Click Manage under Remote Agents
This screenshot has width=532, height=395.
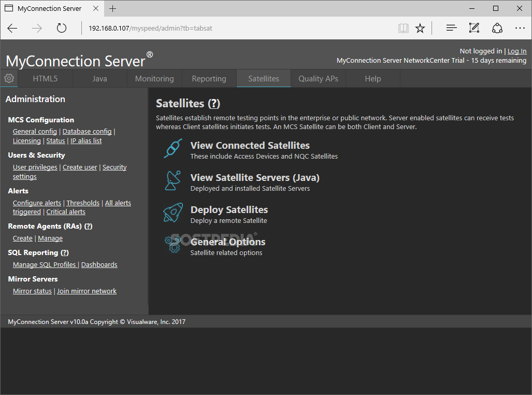[x=50, y=238]
